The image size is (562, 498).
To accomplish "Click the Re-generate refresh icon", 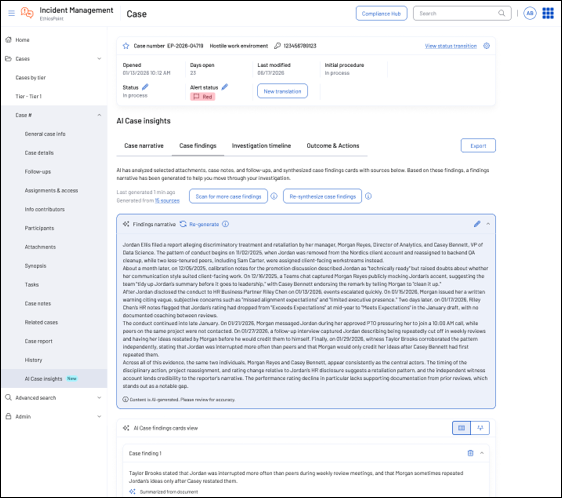I will click(183, 224).
